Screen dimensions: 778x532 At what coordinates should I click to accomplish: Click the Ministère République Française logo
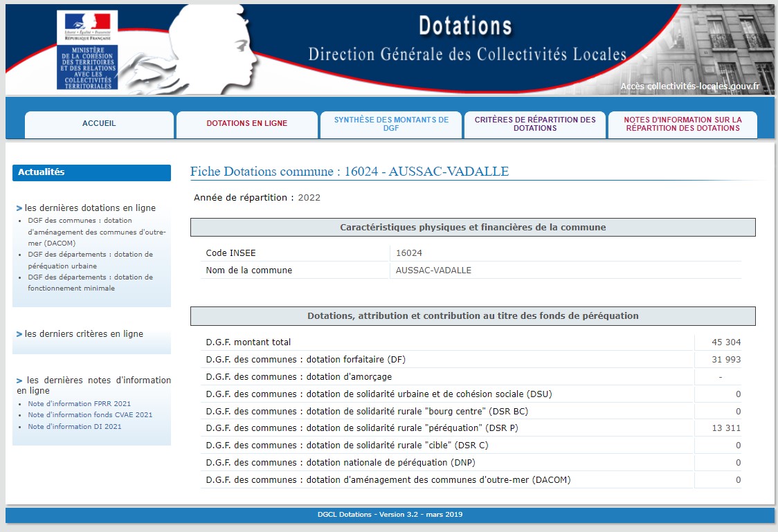[x=87, y=50]
